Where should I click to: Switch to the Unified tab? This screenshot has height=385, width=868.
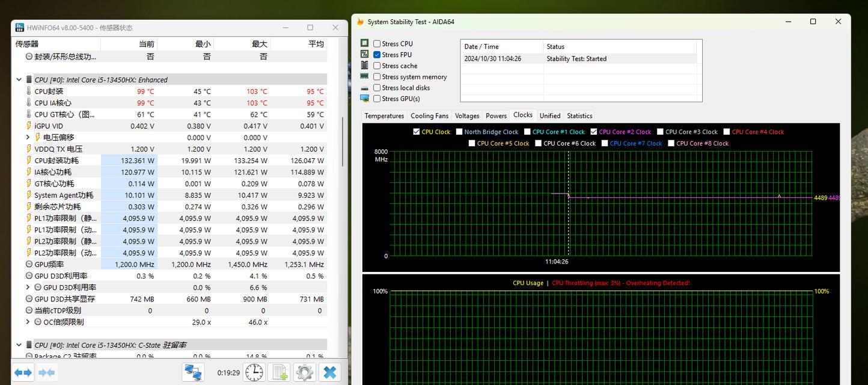click(549, 115)
